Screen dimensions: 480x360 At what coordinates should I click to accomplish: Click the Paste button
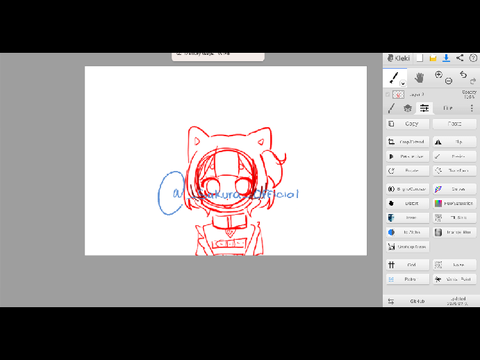[455, 124]
